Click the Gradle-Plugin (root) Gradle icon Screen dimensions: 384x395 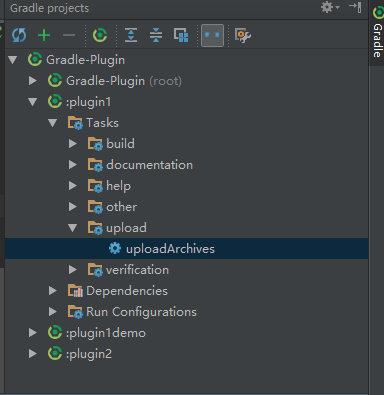[55, 80]
